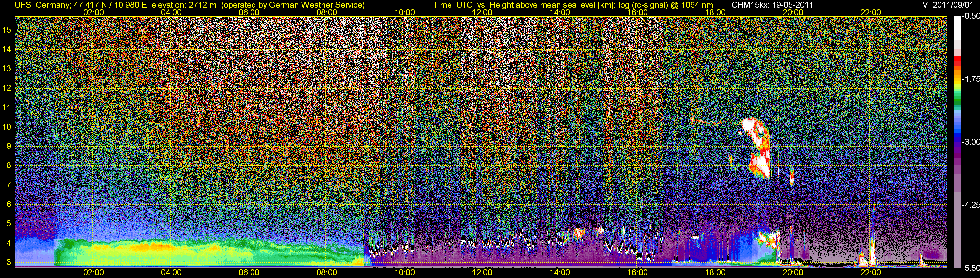Click the 18:00 bottom time label

point(715,273)
